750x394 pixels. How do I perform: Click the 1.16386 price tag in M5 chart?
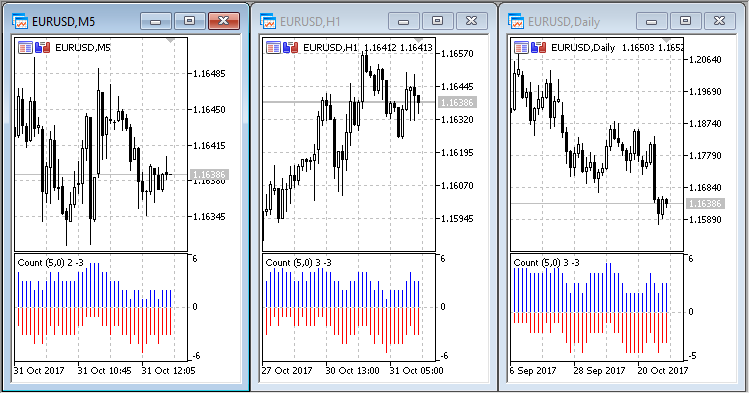[x=209, y=175]
